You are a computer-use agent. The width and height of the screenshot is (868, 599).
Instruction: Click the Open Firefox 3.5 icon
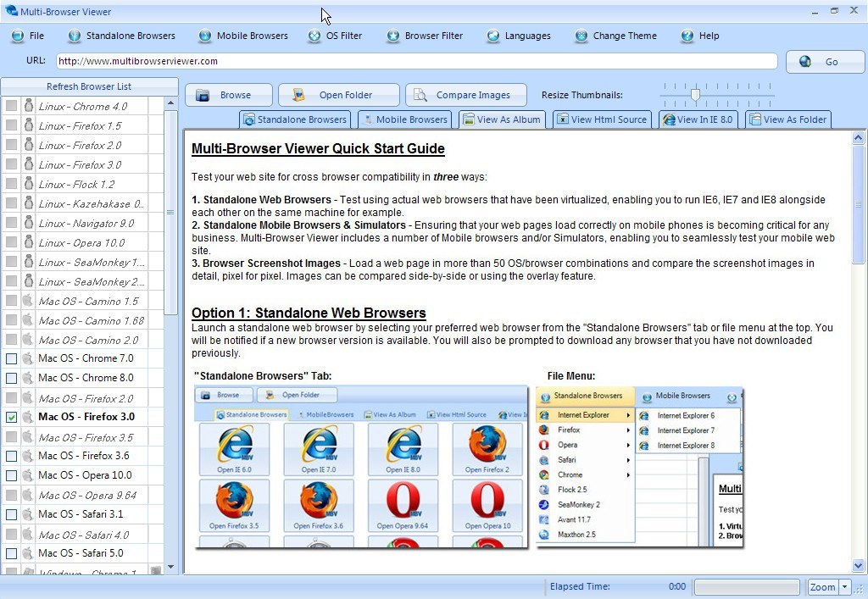pyautogui.click(x=234, y=506)
